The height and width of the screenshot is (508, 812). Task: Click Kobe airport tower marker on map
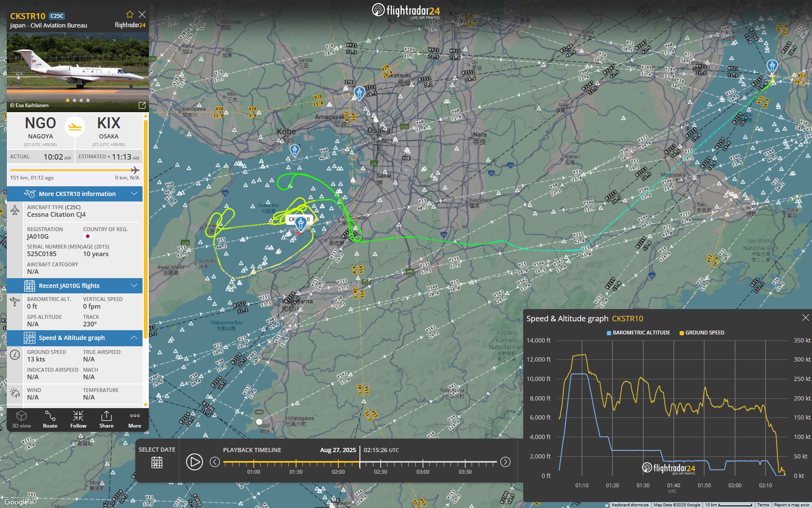click(x=295, y=150)
